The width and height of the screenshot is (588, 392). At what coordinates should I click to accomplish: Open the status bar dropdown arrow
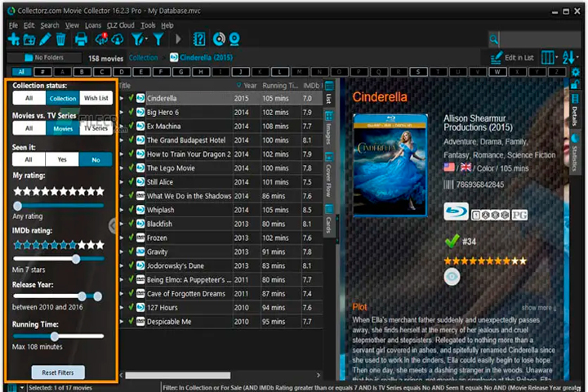[22, 387]
